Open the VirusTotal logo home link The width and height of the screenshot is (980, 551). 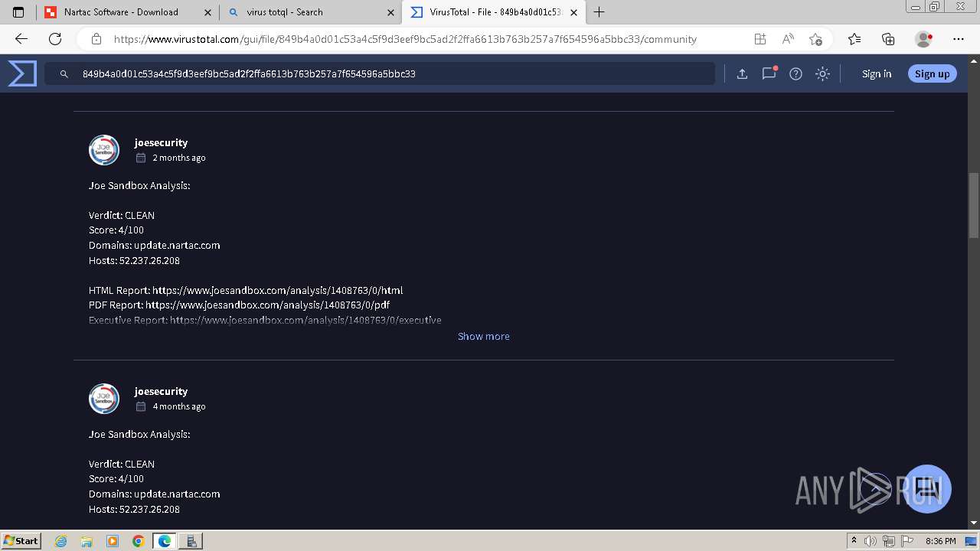click(22, 73)
